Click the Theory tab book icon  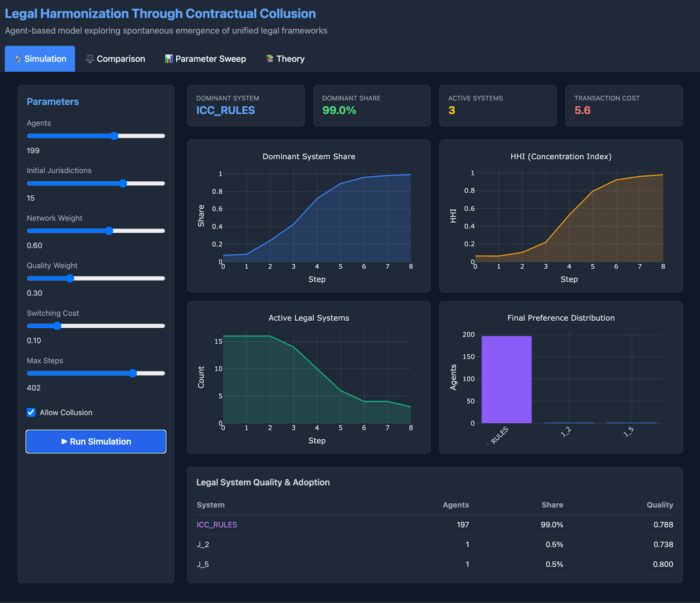click(x=269, y=59)
